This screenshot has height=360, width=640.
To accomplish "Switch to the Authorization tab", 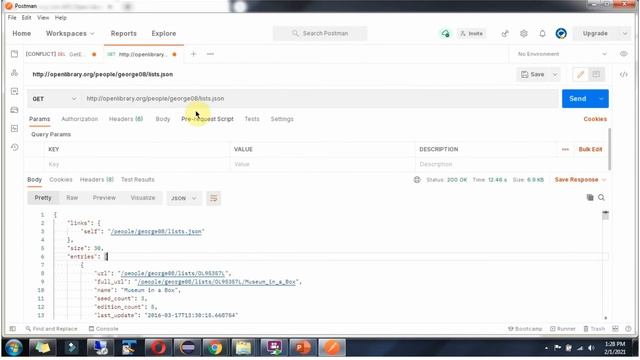I will click(80, 119).
